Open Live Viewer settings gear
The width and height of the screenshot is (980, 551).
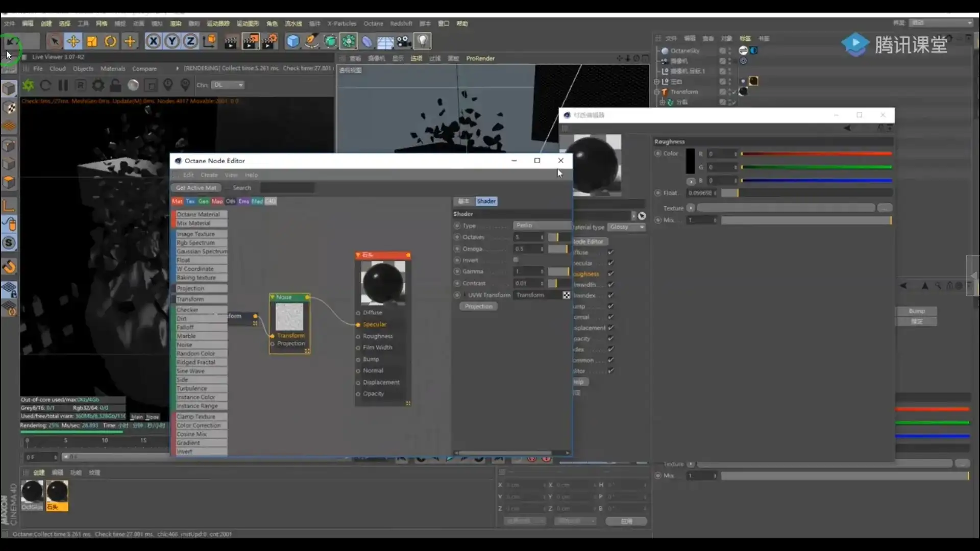point(98,85)
